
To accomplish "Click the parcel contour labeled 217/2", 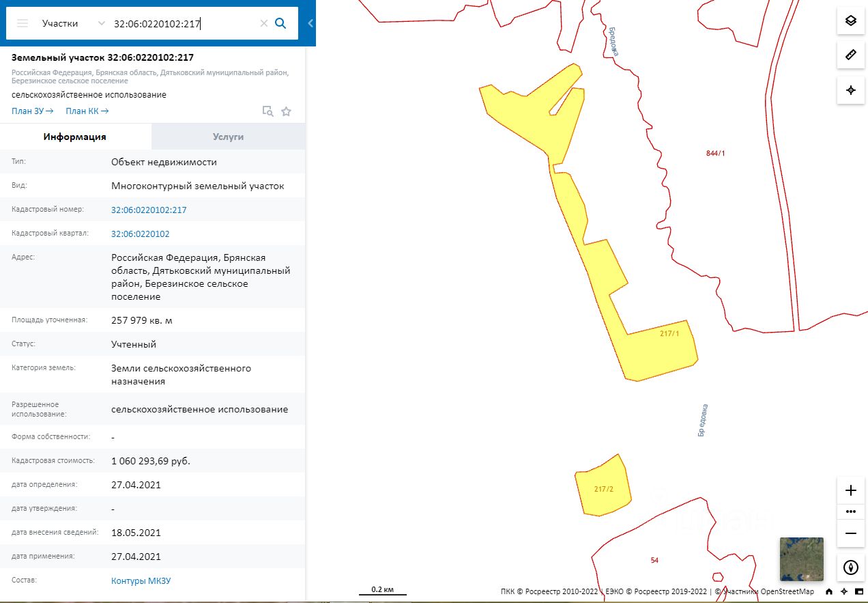I will click(x=604, y=489).
